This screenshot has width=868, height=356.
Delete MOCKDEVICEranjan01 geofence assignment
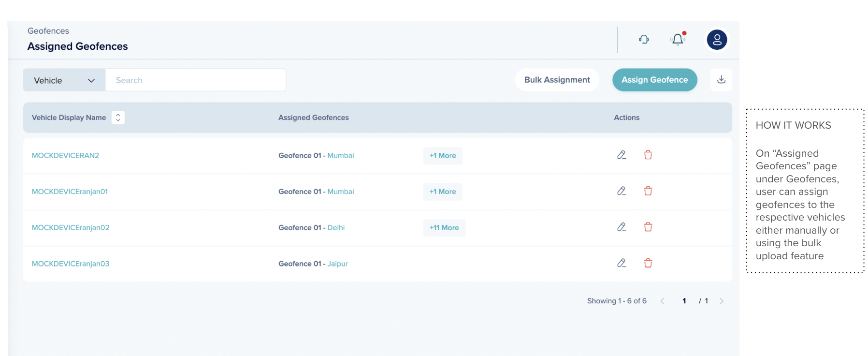pos(648,191)
